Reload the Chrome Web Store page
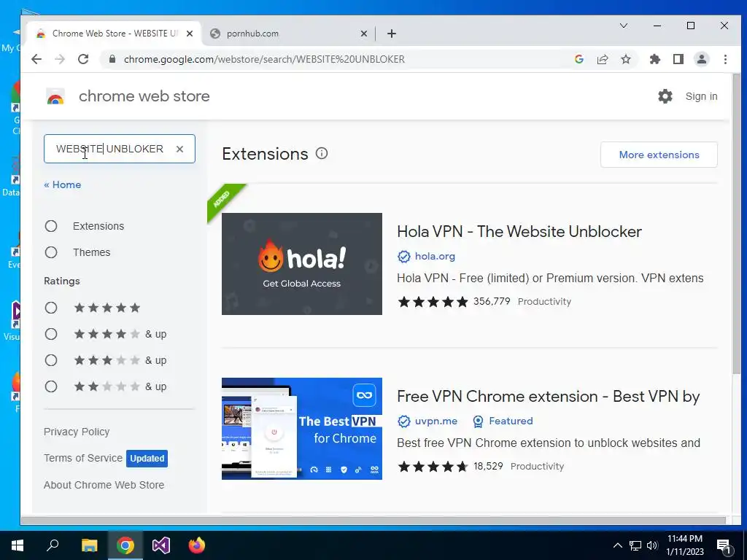747x560 pixels. click(x=83, y=59)
